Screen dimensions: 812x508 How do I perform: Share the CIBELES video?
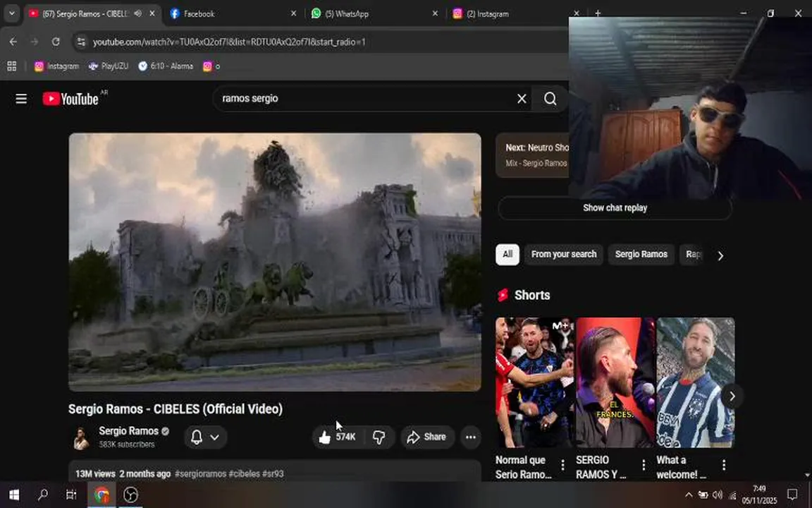tap(426, 437)
